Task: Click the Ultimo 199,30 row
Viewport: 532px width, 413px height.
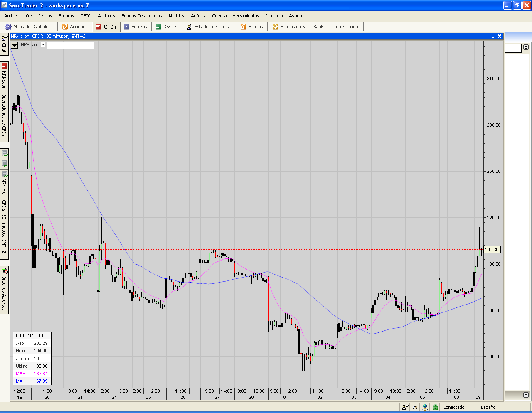Action: click(32, 366)
